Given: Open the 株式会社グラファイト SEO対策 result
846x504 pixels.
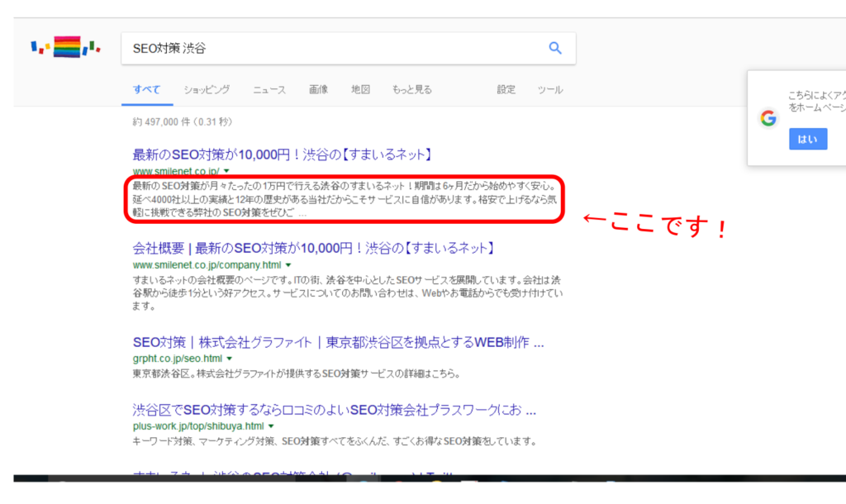Looking at the screenshot, I should [x=338, y=342].
